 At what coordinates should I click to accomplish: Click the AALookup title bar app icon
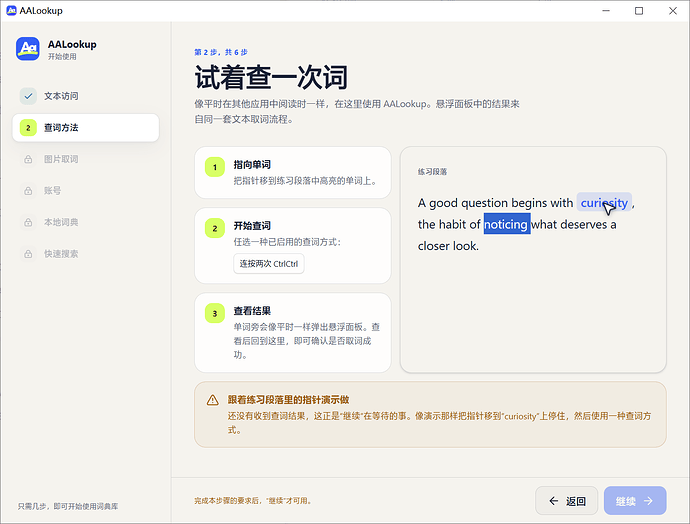point(11,11)
